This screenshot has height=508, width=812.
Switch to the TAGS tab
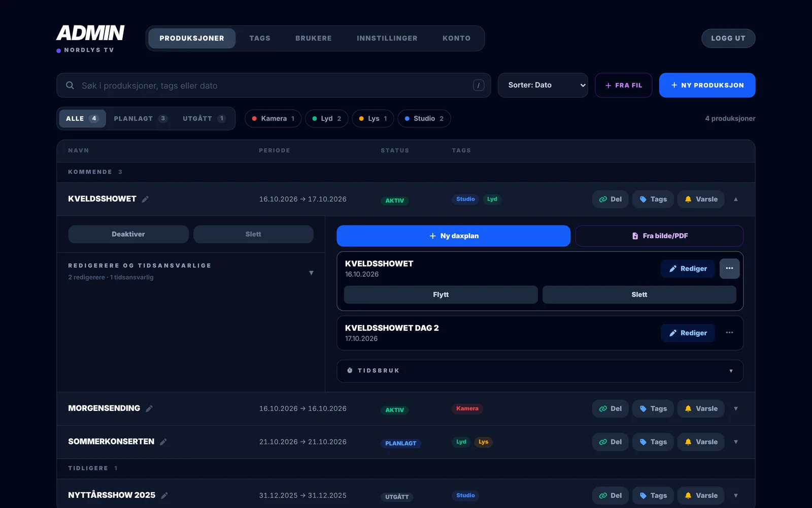[260, 38]
